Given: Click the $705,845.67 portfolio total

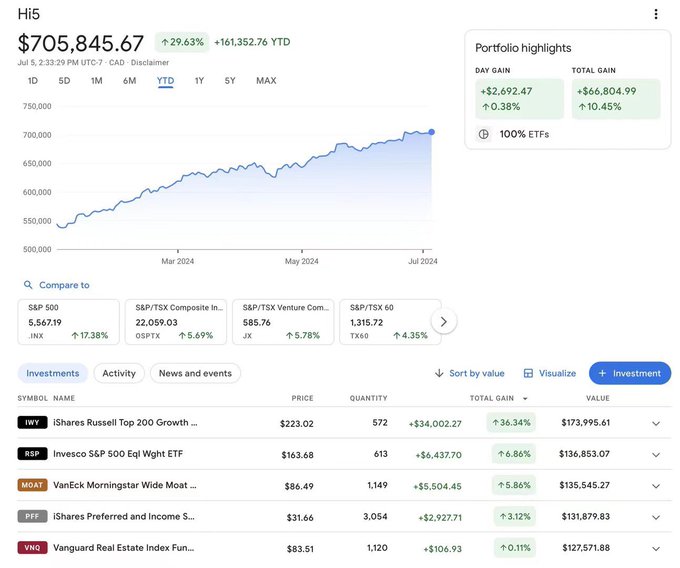Looking at the screenshot, I should (81, 43).
